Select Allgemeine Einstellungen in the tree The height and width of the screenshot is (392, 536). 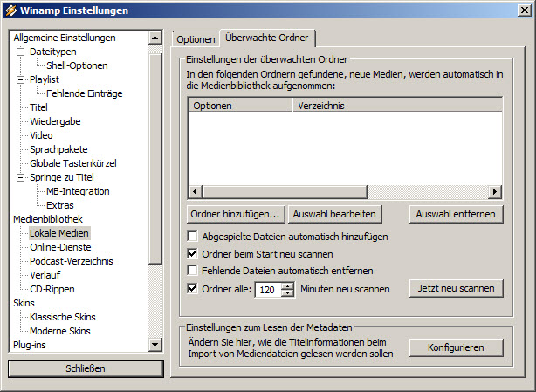pyautogui.click(x=65, y=38)
